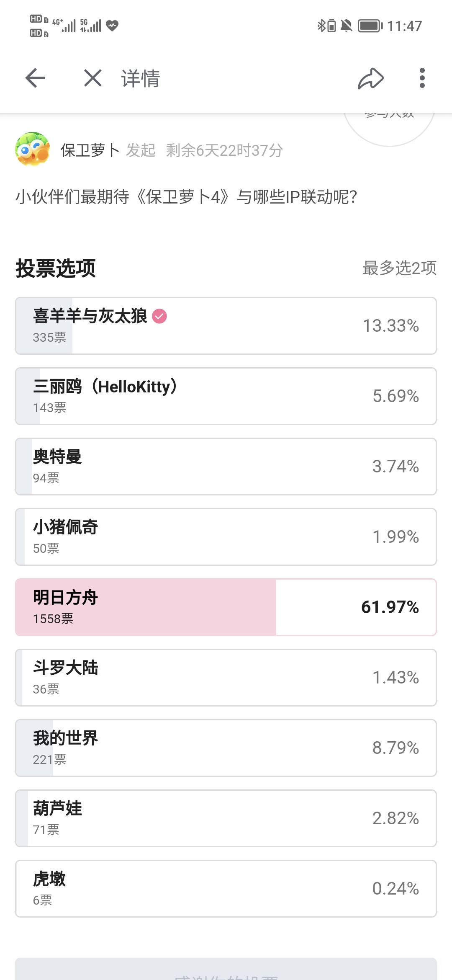
Task: Pick the 斗罗大陆 poll option
Action: click(x=226, y=678)
